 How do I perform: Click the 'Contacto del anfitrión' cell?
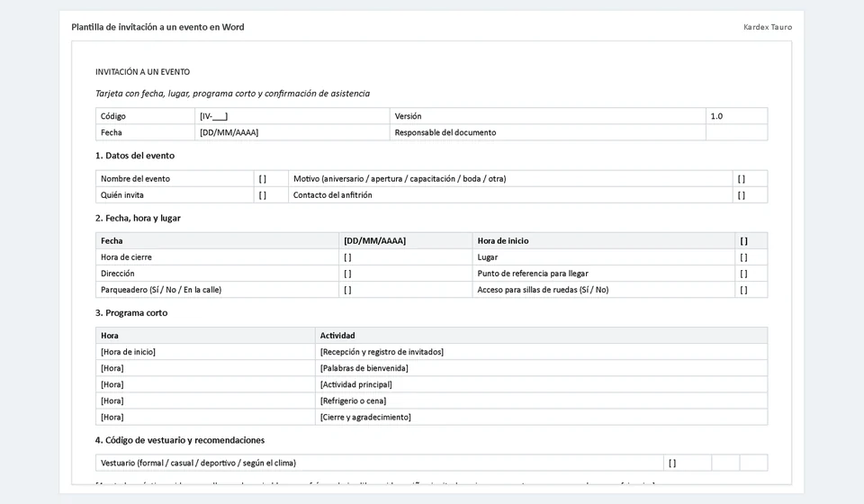(510, 195)
